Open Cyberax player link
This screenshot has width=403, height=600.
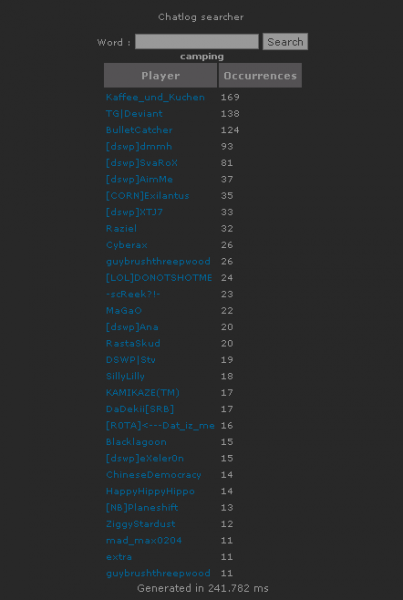coord(127,245)
